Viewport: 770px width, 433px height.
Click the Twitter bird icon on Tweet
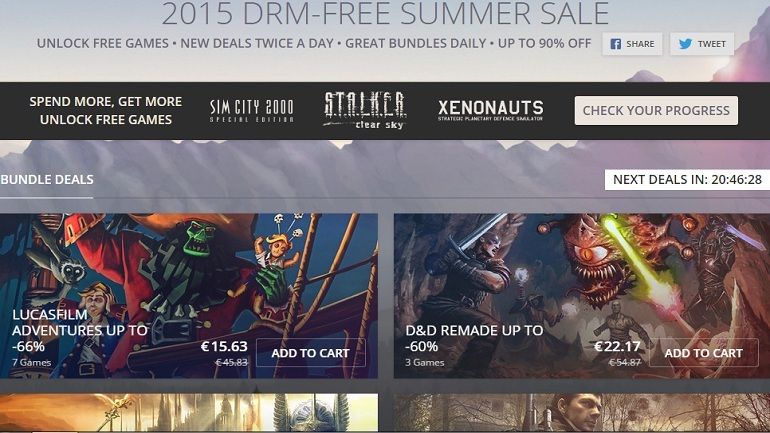coord(686,44)
